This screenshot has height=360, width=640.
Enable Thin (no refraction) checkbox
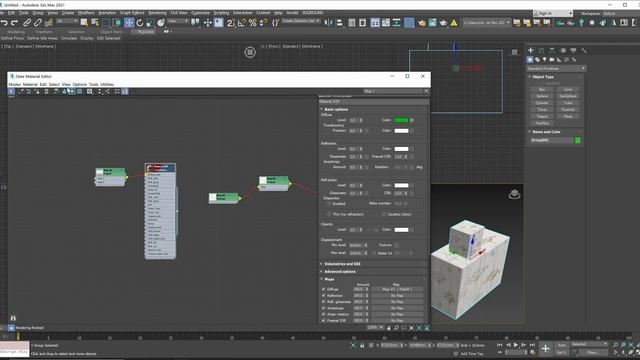(329, 214)
